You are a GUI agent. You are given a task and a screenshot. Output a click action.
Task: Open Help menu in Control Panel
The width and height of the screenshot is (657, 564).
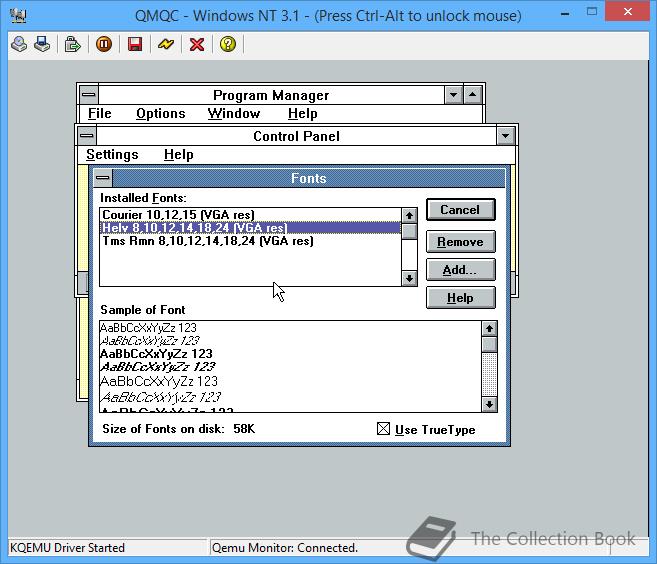click(178, 155)
